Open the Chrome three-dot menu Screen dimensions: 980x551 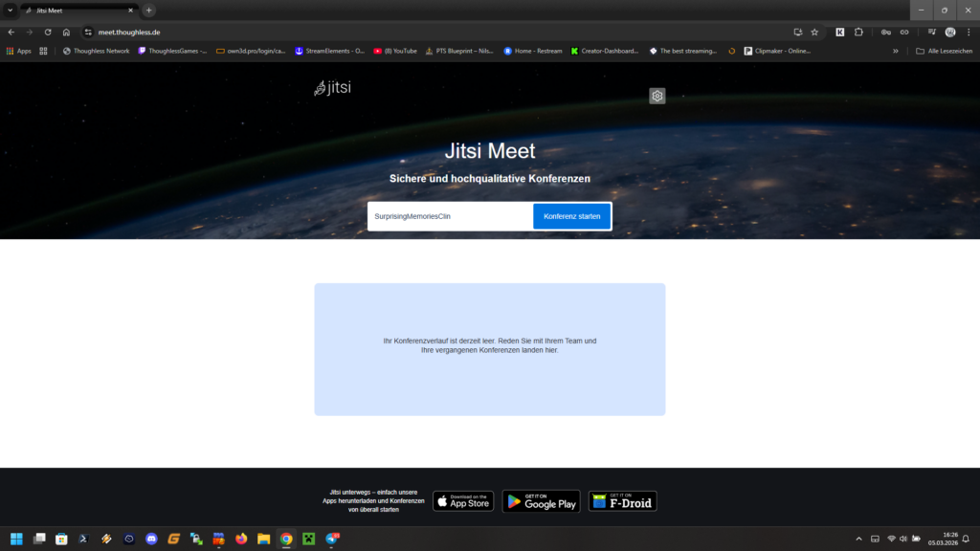coord(968,32)
